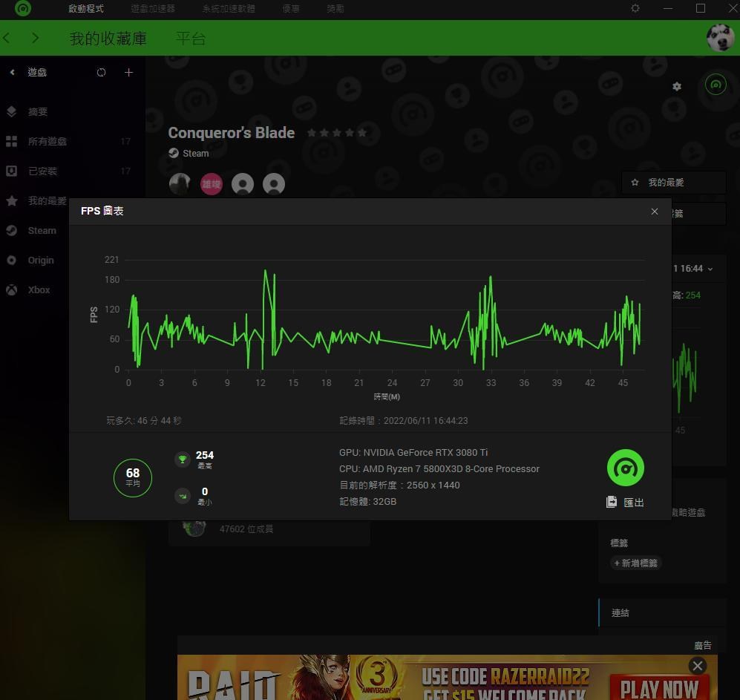
Task: Click the + 新增標籤 button
Action: click(x=635, y=563)
